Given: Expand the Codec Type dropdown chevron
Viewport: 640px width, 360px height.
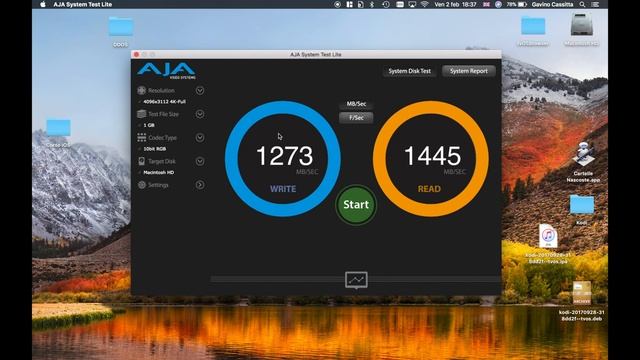Looking at the screenshot, I should (x=200, y=138).
